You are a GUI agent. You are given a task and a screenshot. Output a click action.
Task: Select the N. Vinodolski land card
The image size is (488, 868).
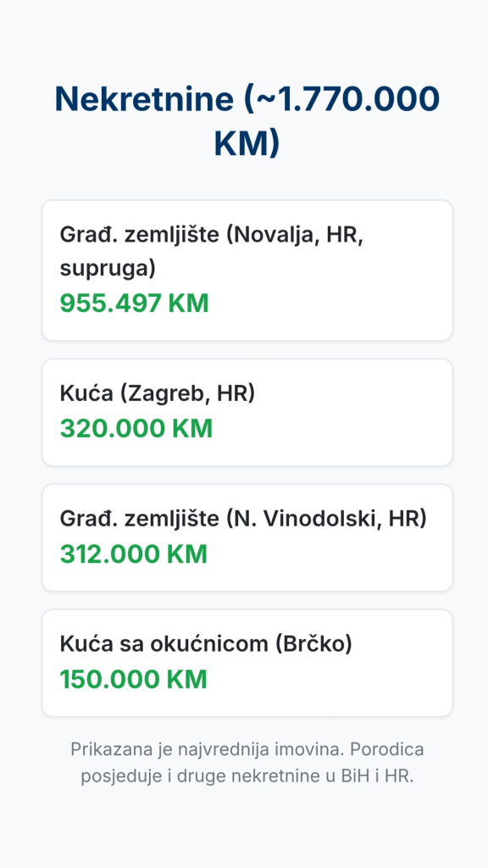click(247, 537)
